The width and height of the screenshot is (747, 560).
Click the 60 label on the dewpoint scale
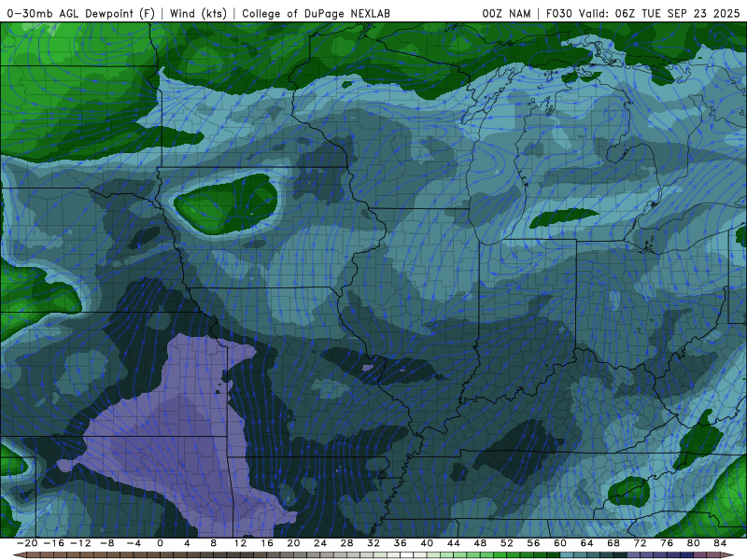tap(560, 543)
